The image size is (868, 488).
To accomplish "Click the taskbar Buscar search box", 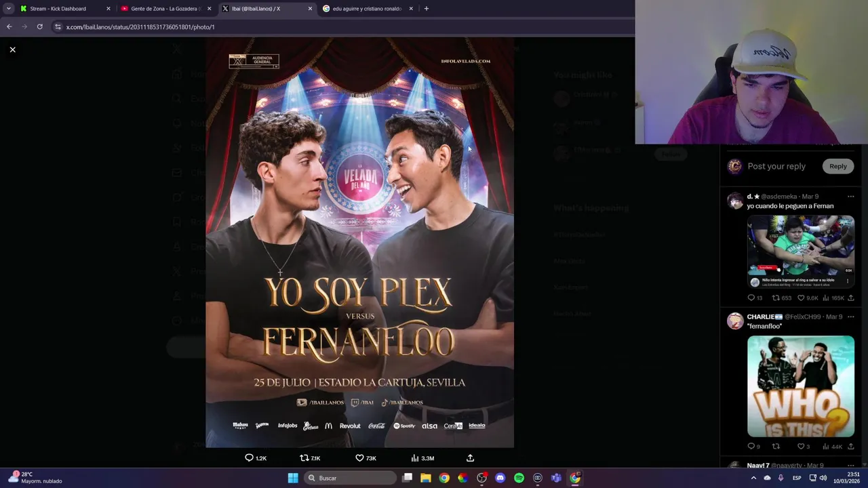I will [x=349, y=478].
